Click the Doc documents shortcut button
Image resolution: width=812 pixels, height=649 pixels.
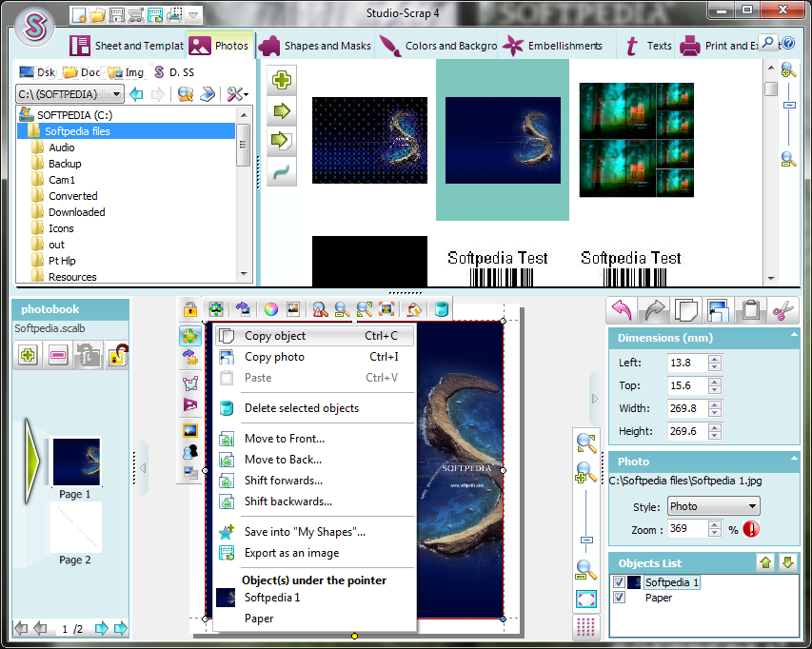click(x=81, y=72)
